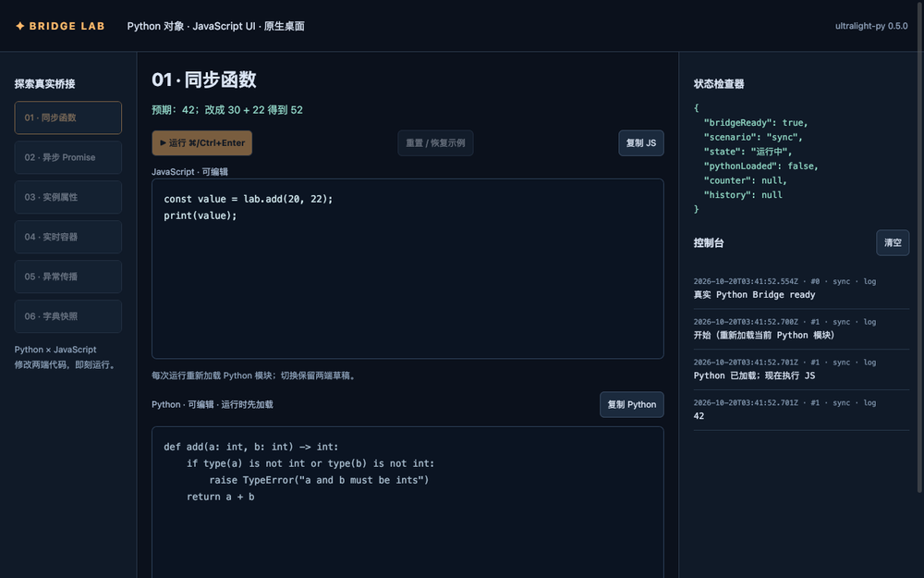Click the 01 · 同步函数 page heading

click(x=204, y=80)
